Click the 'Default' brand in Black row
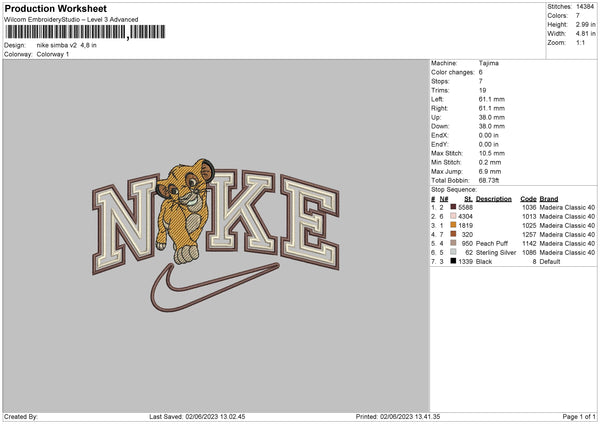 [x=550, y=262]
